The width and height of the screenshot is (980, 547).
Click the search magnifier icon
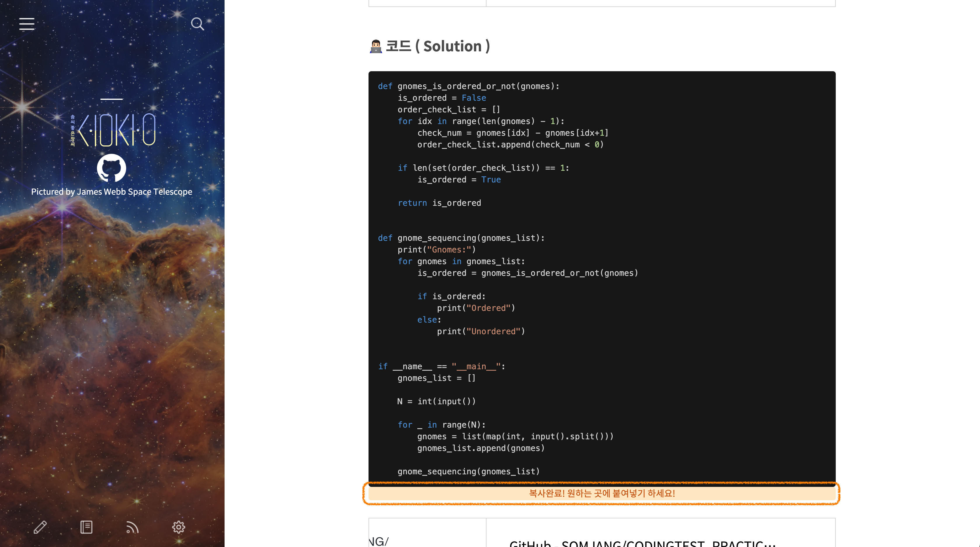pos(197,24)
